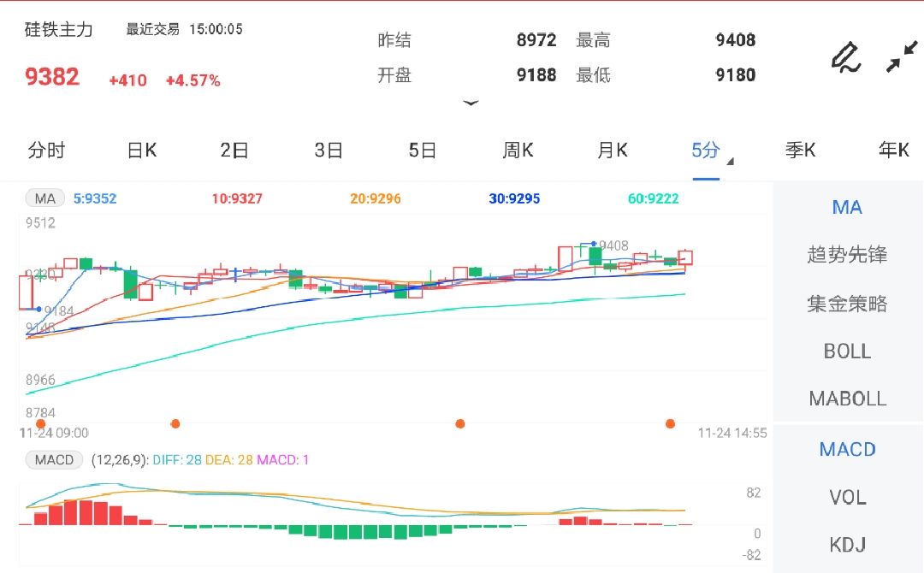Screen dimensions: 924x573
Task: Choose MA in the indicator sidebar
Action: coord(847,207)
